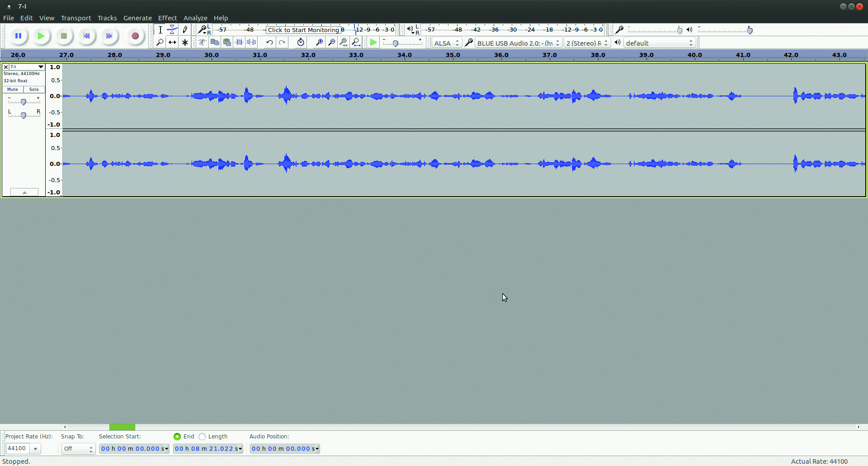868x466 pixels.
Task: Close track 7-I with its X button
Action: coord(6,67)
